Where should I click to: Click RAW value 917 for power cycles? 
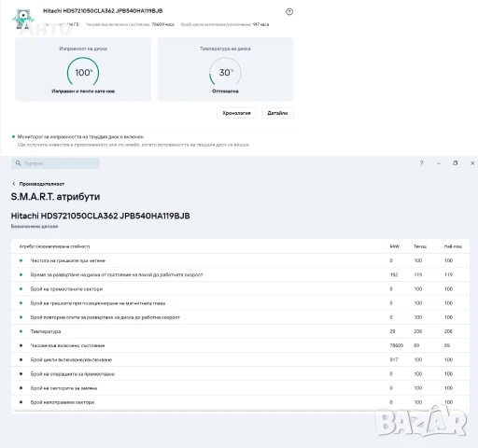click(394, 359)
